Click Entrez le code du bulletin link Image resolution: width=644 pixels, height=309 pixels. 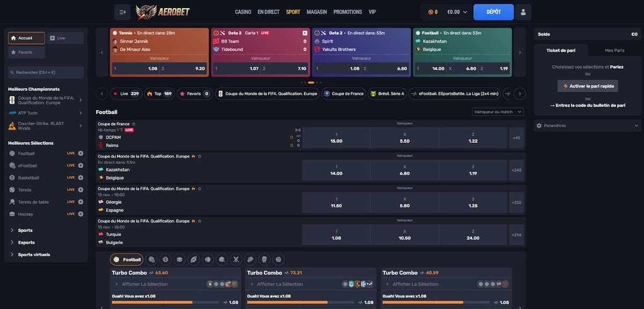(588, 105)
